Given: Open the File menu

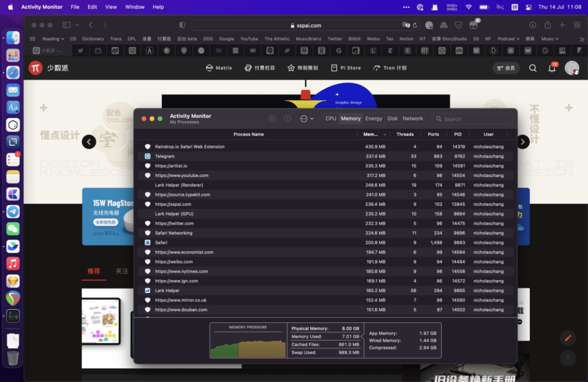Looking at the screenshot, I should [75, 7].
